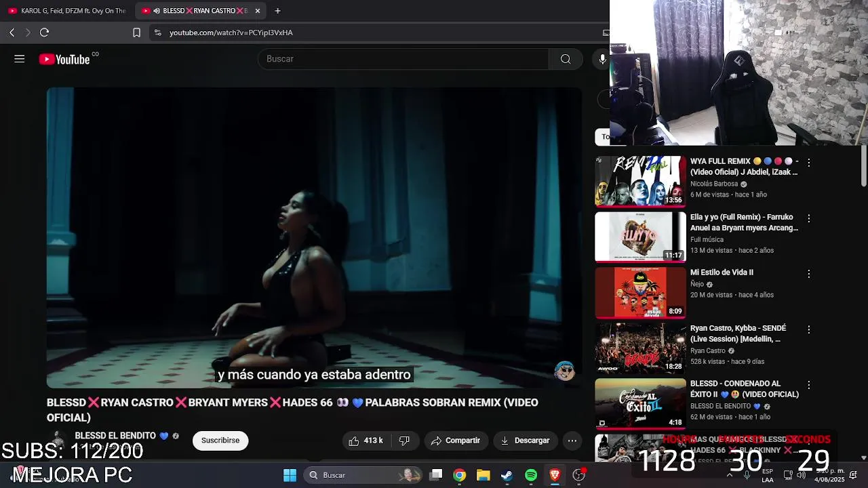Dislike the video with thumbs-down button
This screenshot has width=868, height=488.
click(405, 441)
